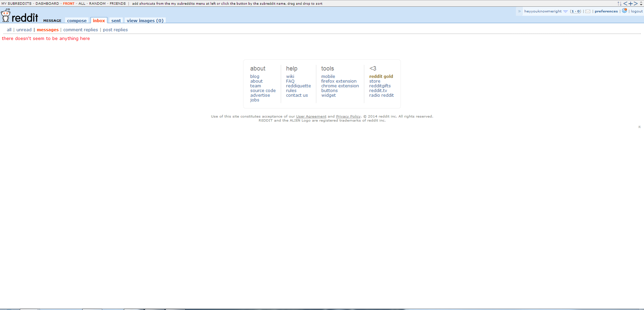The width and height of the screenshot is (644, 310).
Task: Click the left arrow shortcut bar icon
Action: (x=625, y=3)
